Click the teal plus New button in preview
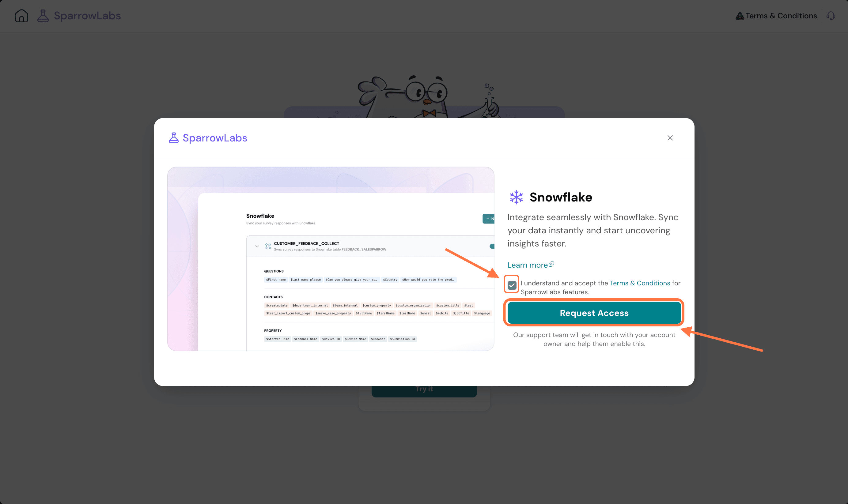Screen dimensions: 848x504 tap(488, 219)
